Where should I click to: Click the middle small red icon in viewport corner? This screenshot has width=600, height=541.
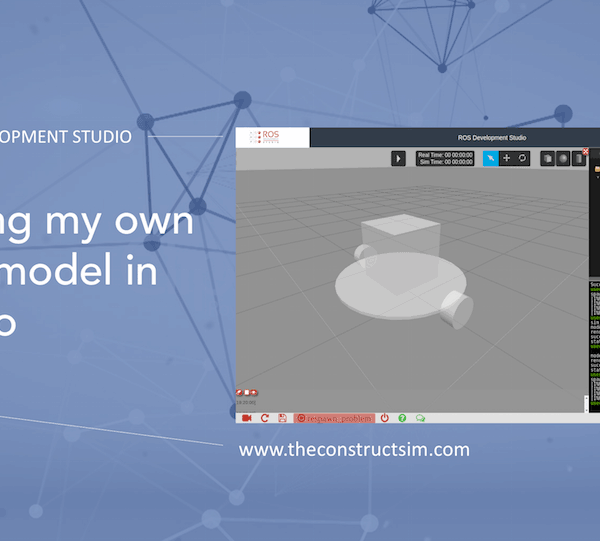(x=247, y=392)
